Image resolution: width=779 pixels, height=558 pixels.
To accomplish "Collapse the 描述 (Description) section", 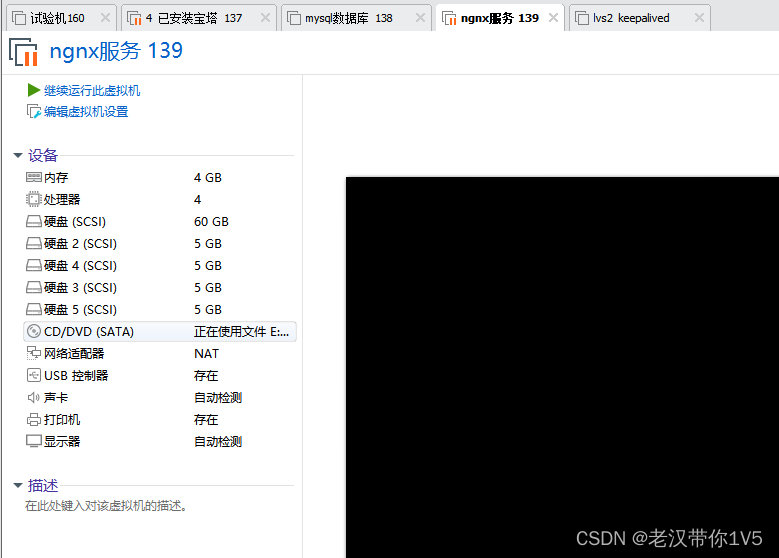I will pos(18,485).
